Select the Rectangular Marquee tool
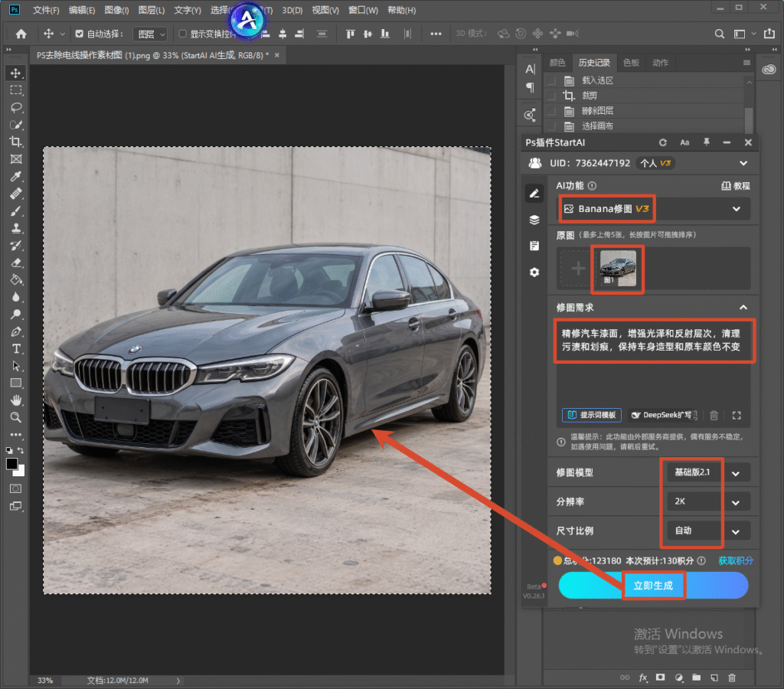The width and height of the screenshot is (784, 689). [16, 90]
